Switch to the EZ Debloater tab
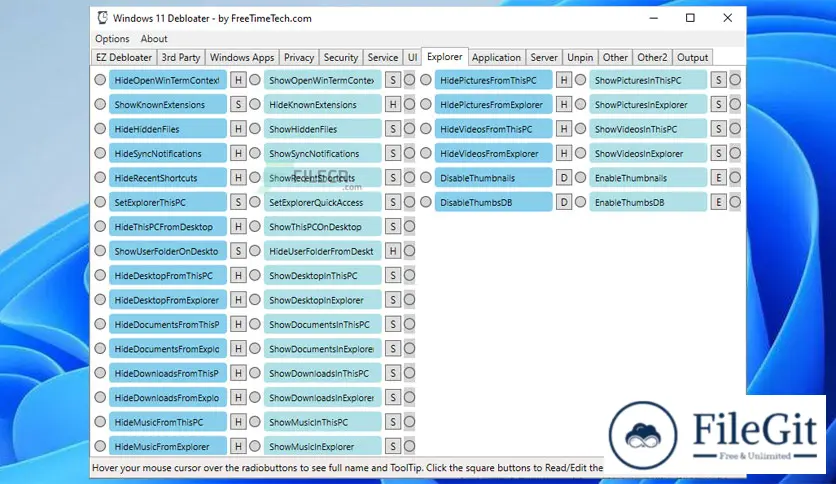Image resolution: width=836 pixels, height=484 pixels. pos(124,58)
